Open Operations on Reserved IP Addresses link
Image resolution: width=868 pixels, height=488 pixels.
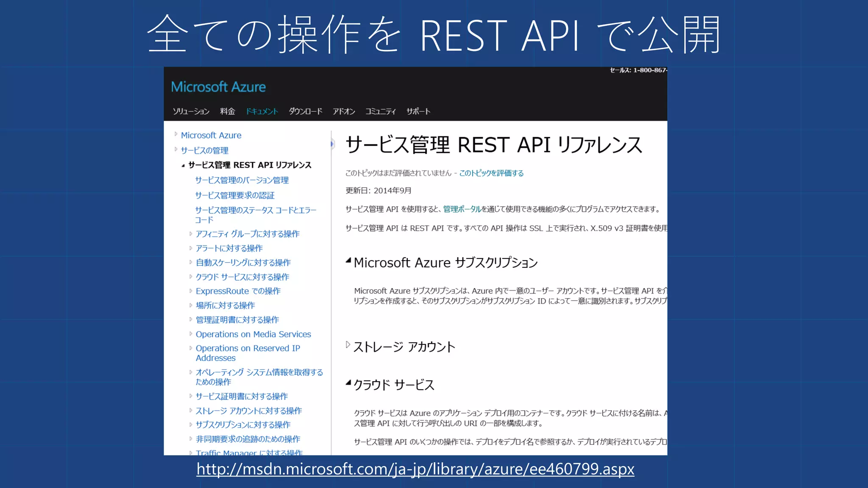pos(248,353)
